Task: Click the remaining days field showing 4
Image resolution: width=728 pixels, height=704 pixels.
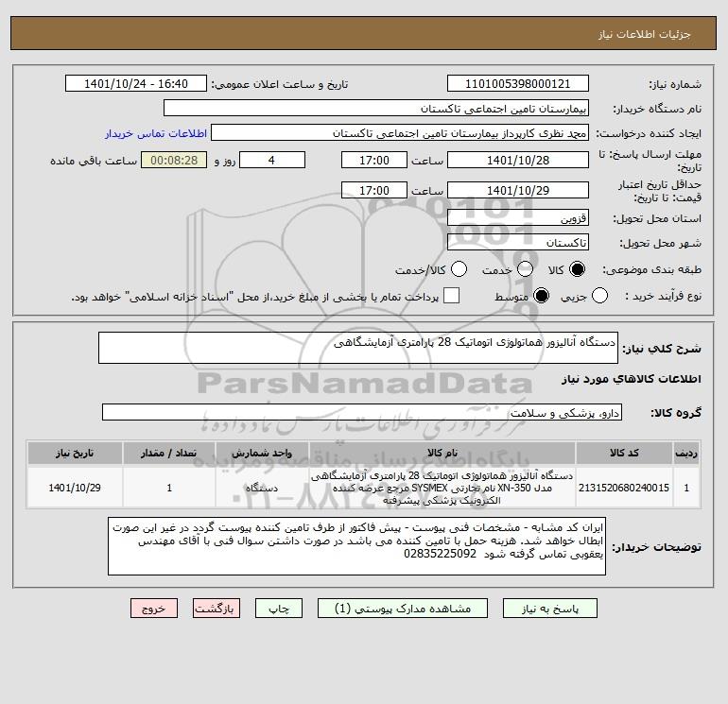Action: click(x=272, y=160)
